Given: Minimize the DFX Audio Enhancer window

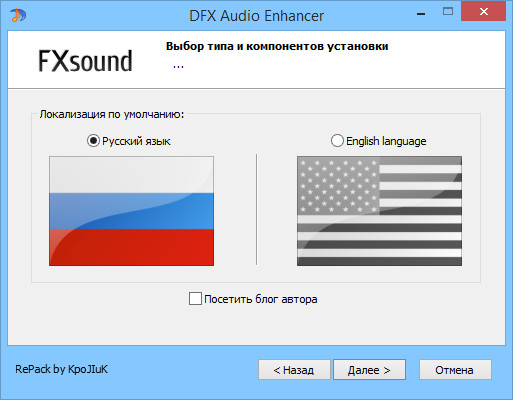Looking at the screenshot, I should pyautogui.click(x=421, y=14).
